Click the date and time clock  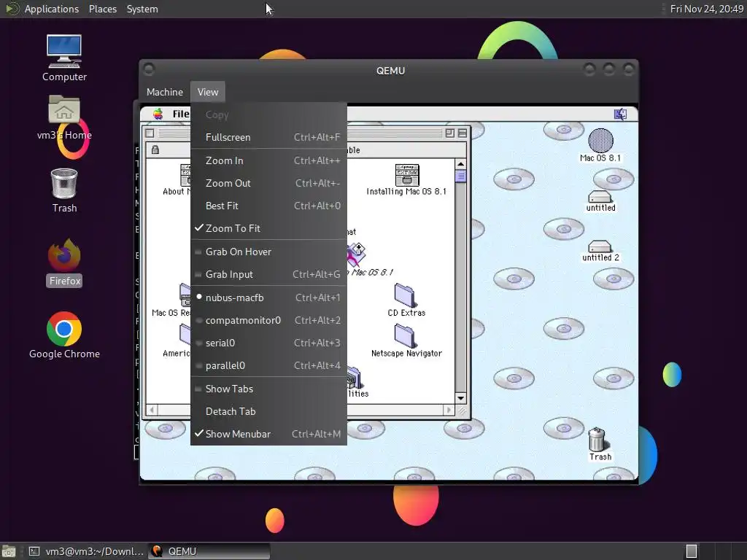(x=706, y=9)
